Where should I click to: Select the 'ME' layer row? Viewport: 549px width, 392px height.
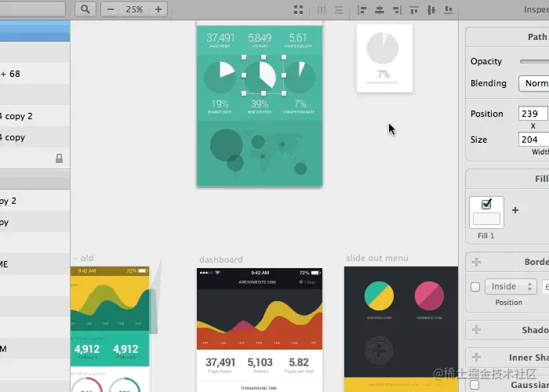35,264
